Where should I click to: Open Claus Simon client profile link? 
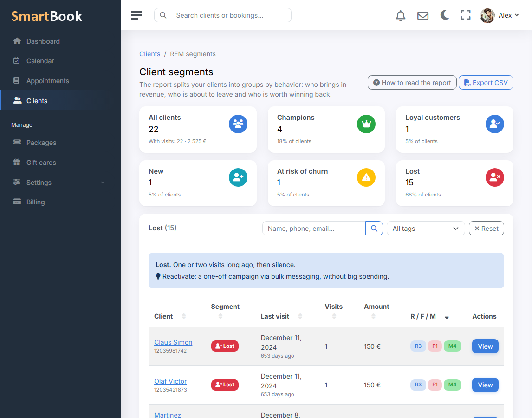173,342
